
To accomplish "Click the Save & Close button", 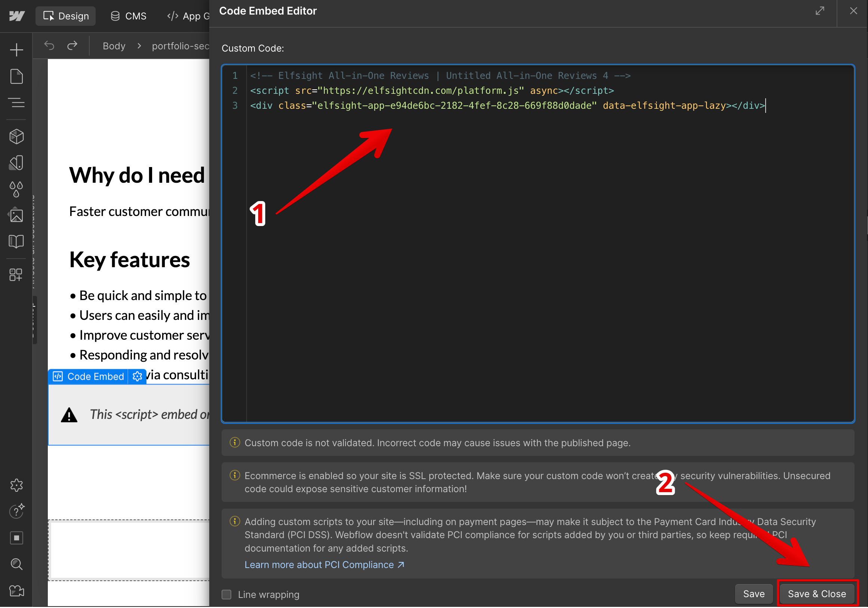I will (x=816, y=594).
